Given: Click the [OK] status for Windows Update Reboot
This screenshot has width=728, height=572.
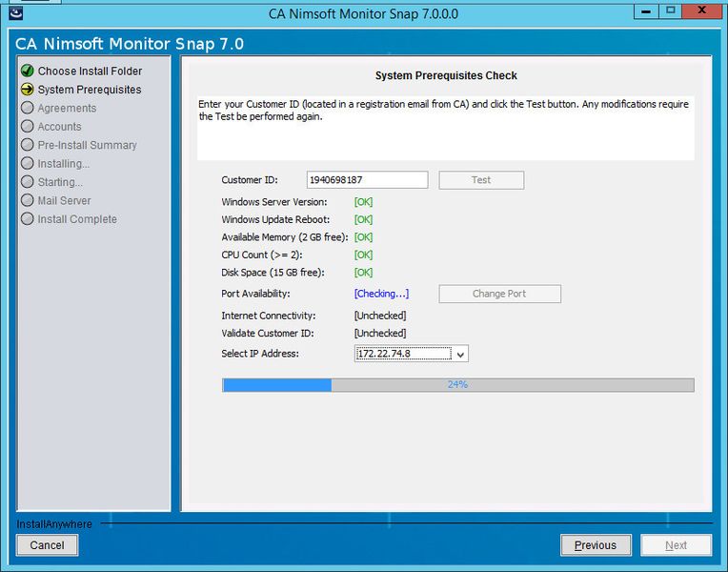Looking at the screenshot, I should pos(364,220).
